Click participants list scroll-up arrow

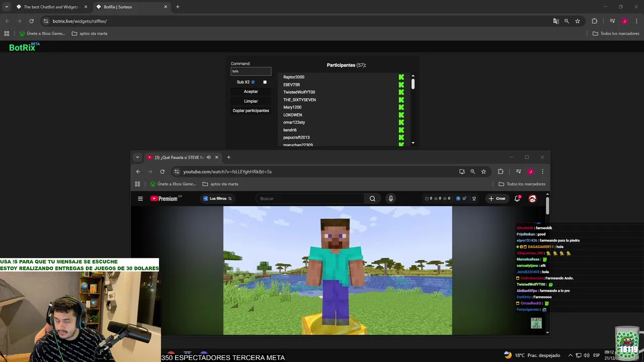(x=413, y=75)
